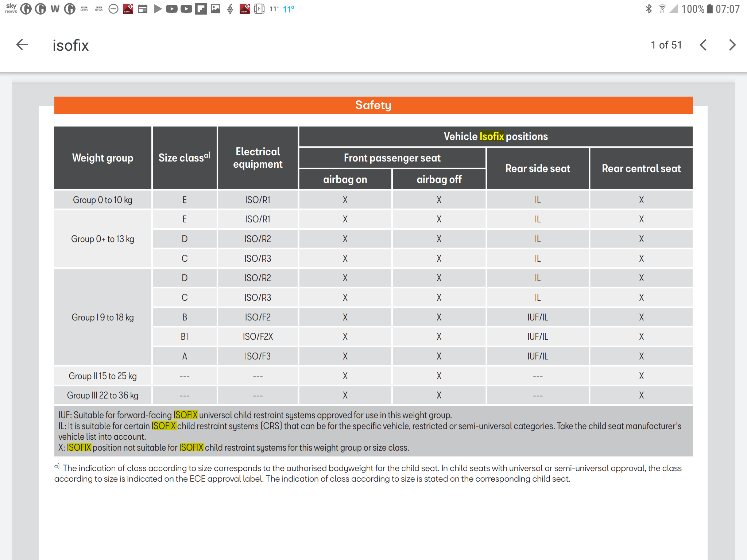Tap the Group I 9 to 18 kg cell
This screenshot has width=747, height=560.
(x=102, y=317)
